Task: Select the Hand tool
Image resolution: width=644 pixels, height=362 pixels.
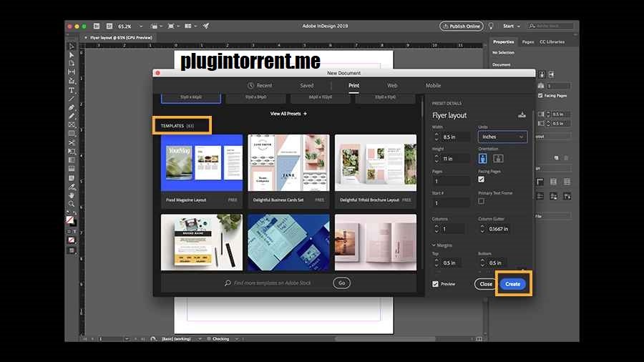Action: [72, 195]
